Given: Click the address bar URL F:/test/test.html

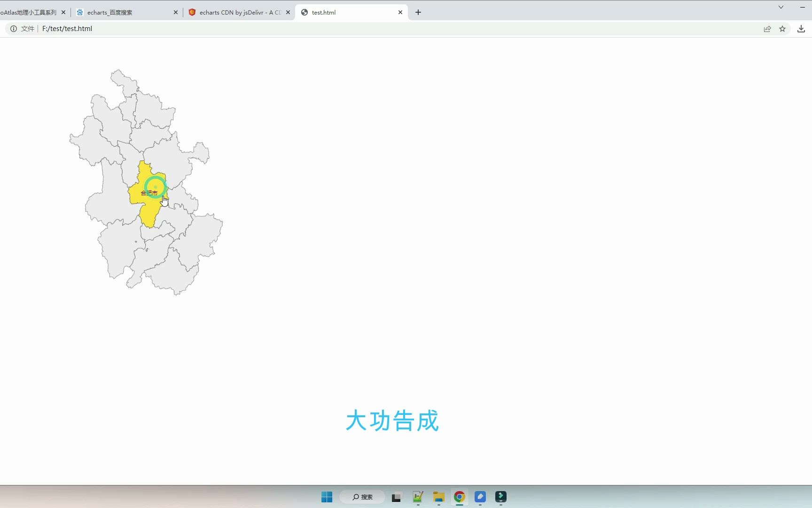Looking at the screenshot, I should point(67,29).
